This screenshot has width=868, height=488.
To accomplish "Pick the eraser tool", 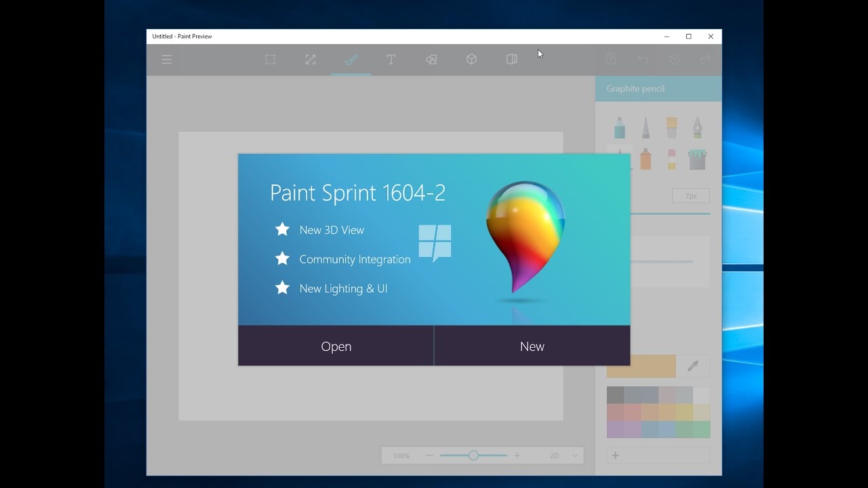I will tap(671, 159).
